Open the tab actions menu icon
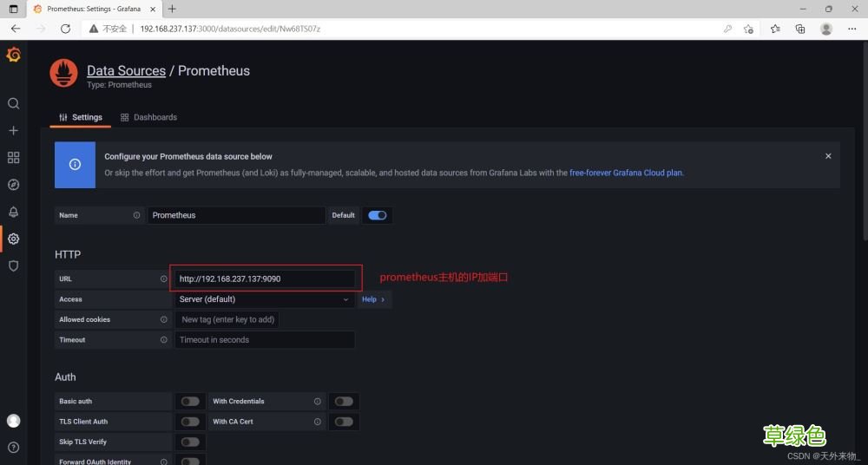The height and width of the screenshot is (465, 868). [13, 9]
